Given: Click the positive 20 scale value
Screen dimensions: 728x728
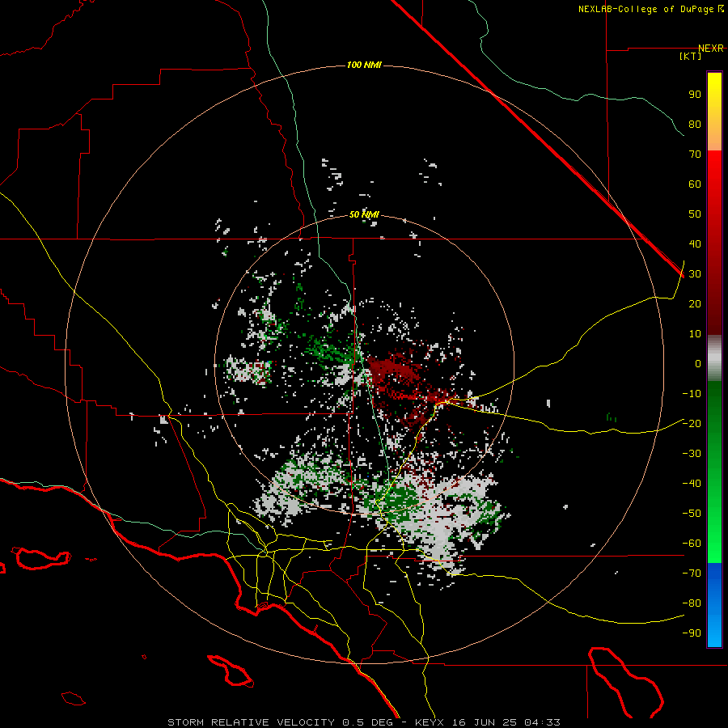Looking at the screenshot, I should [695, 303].
